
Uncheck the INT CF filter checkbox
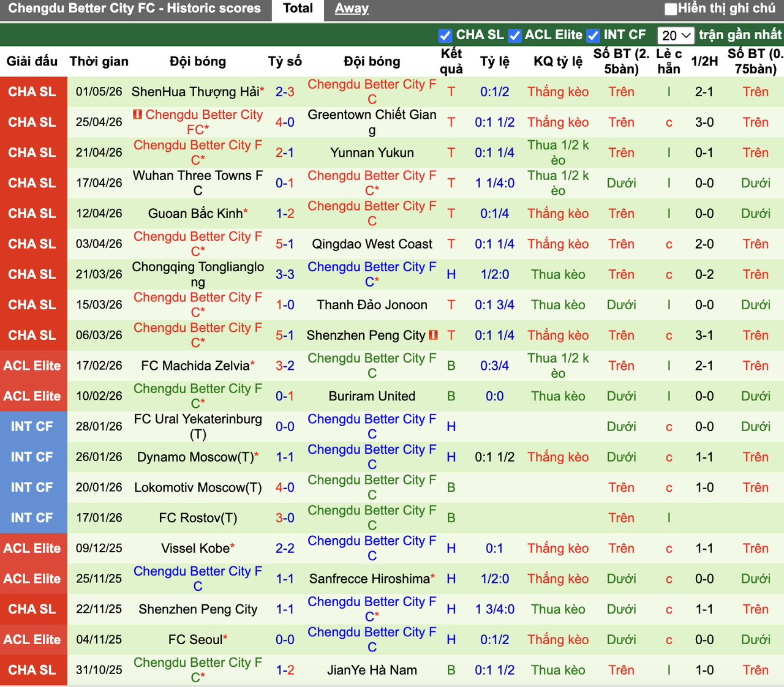click(x=593, y=36)
